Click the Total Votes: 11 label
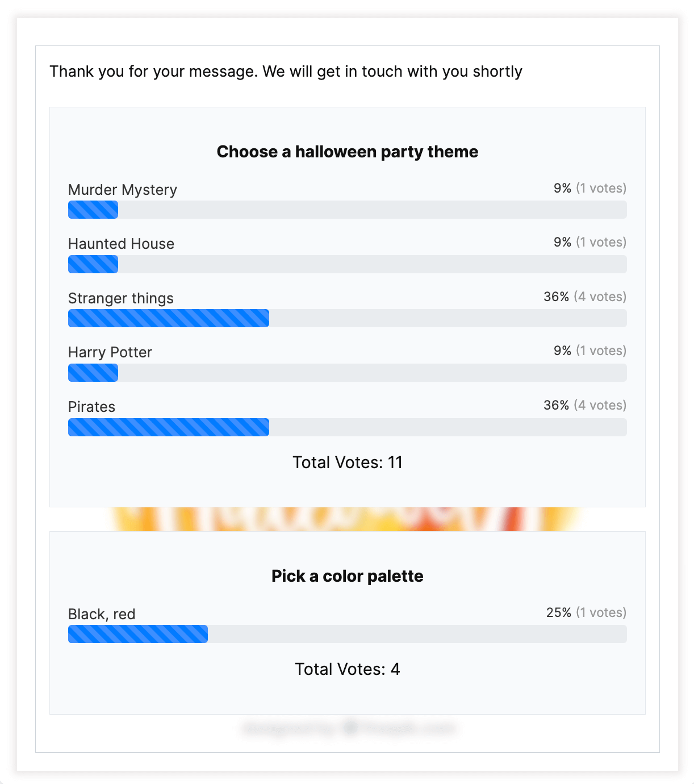 (x=347, y=462)
